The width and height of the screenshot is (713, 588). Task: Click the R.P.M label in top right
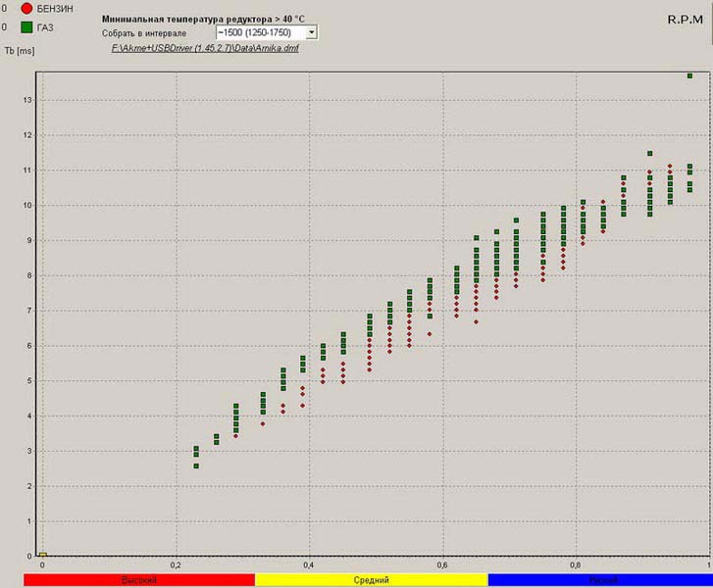point(684,20)
